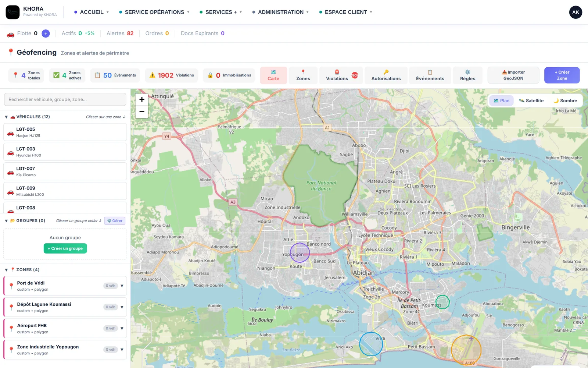
Task: Open the 1902 Violations stat card
Action: click(x=172, y=75)
